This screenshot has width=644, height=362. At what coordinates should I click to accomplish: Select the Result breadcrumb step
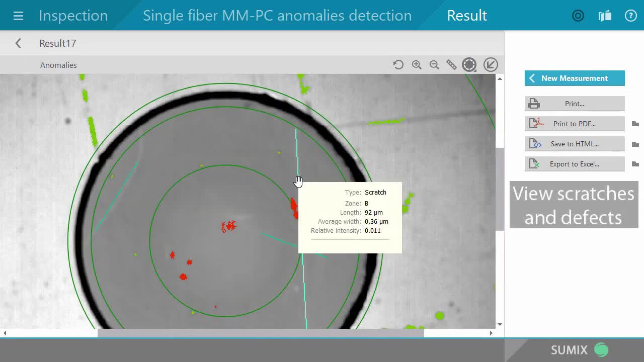click(x=467, y=16)
